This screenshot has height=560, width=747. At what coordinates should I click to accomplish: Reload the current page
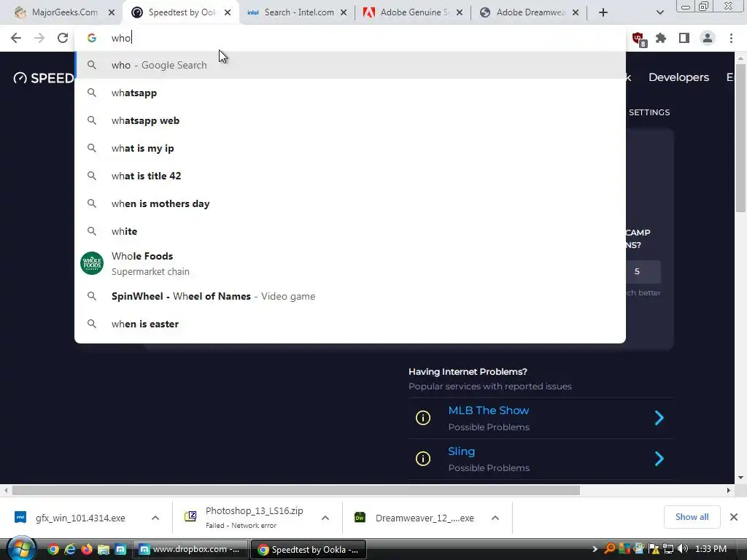pos(63,38)
